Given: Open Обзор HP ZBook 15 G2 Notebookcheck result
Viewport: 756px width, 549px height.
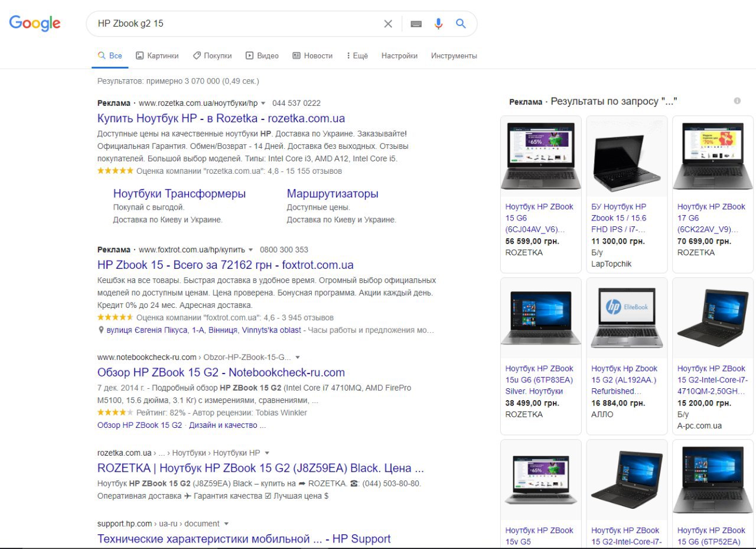Looking at the screenshot, I should click(x=221, y=372).
